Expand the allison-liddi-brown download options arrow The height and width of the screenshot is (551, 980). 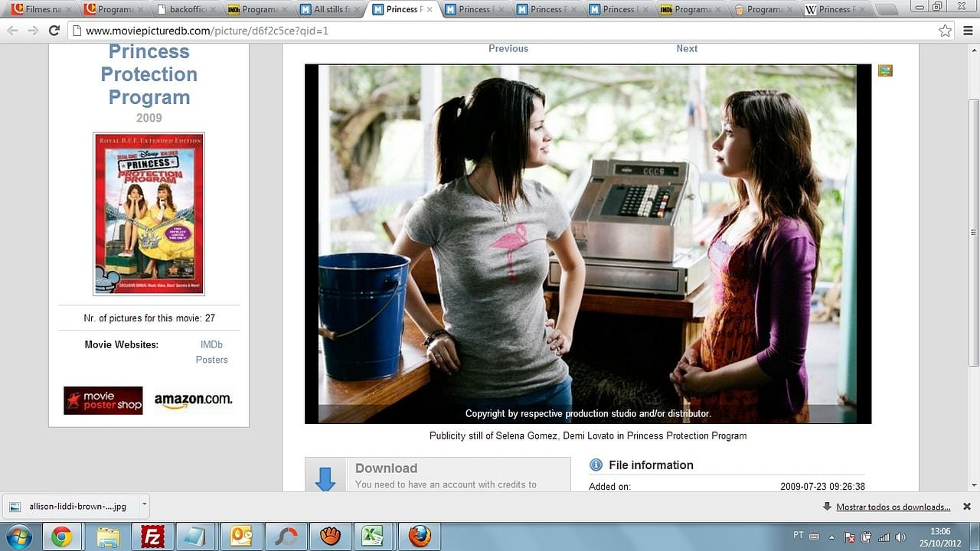(143, 505)
